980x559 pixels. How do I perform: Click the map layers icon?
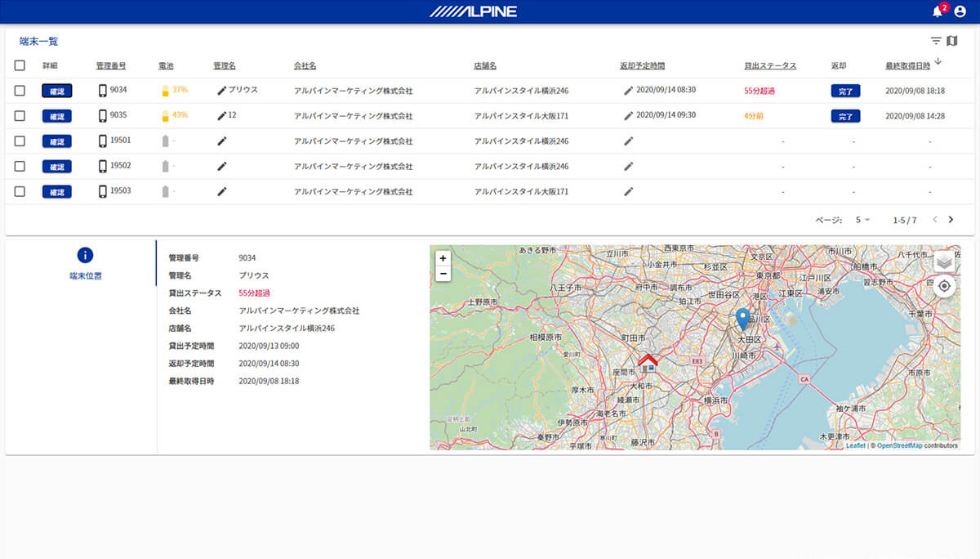click(944, 261)
